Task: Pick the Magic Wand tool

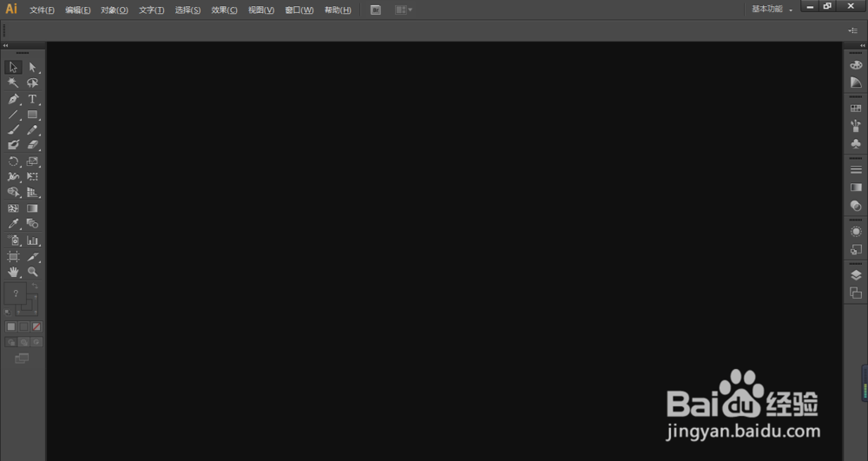Action: (x=13, y=83)
